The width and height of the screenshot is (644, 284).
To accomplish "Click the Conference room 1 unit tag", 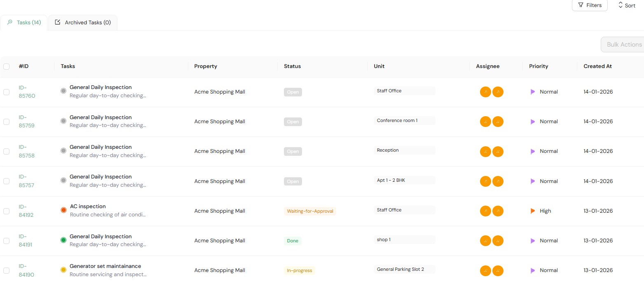I will 404,120.
